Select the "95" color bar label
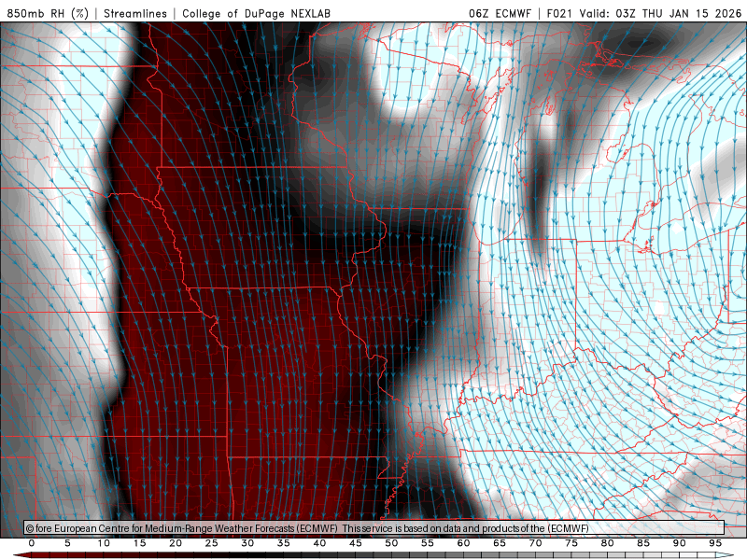 coord(715,543)
